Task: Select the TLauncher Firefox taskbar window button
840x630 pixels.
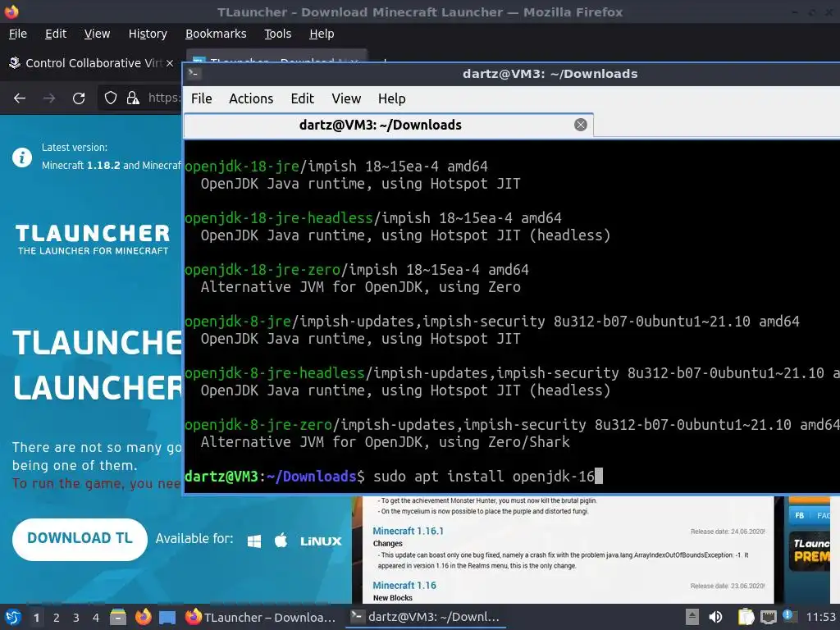Action: point(261,617)
